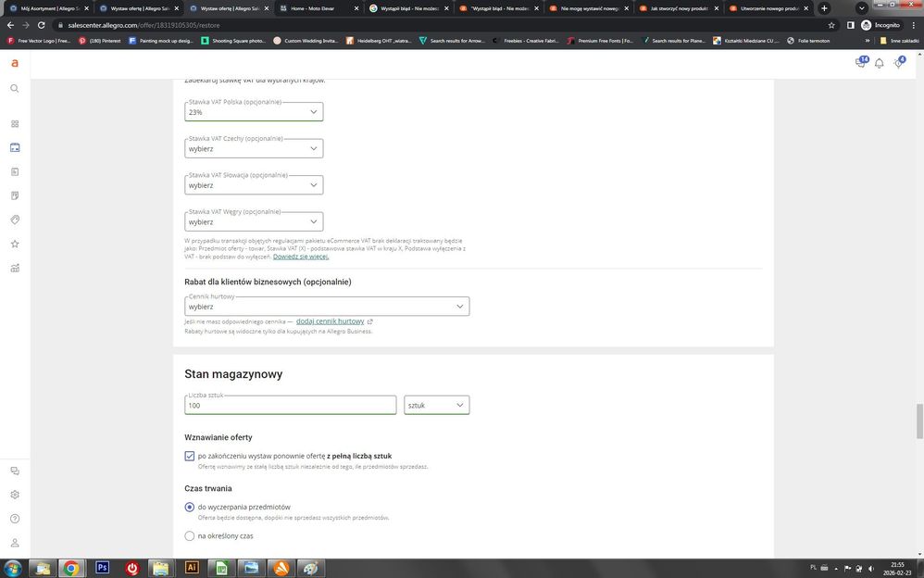
Task: Switch to 'Mój Asortyment | Allegro' tab
Action: (x=44, y=8)
